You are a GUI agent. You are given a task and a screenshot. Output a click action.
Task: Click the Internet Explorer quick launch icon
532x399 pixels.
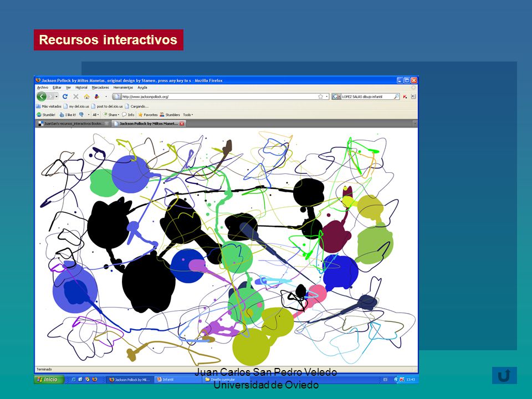pyautogui.click(x=73, y=379)
